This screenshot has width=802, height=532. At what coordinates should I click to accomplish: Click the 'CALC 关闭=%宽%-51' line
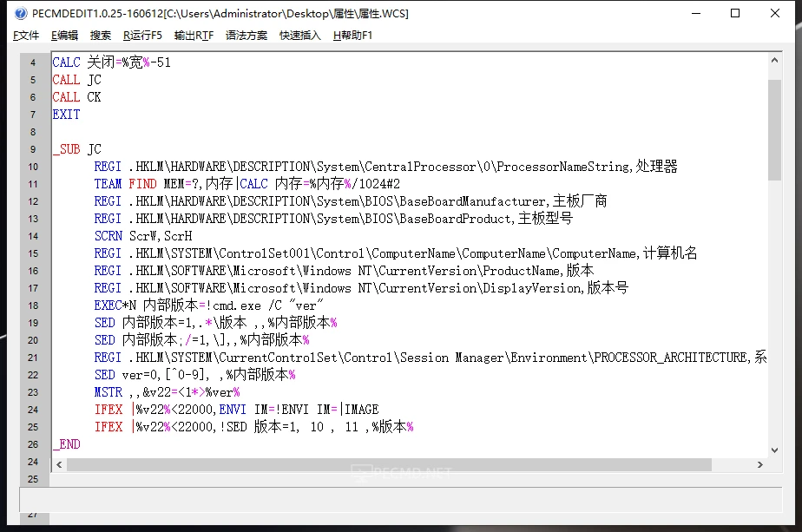tap(111, 62)
